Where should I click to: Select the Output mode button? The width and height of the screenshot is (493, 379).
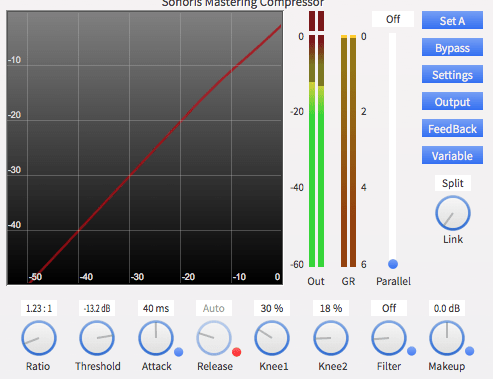click(x=452, y=101)
